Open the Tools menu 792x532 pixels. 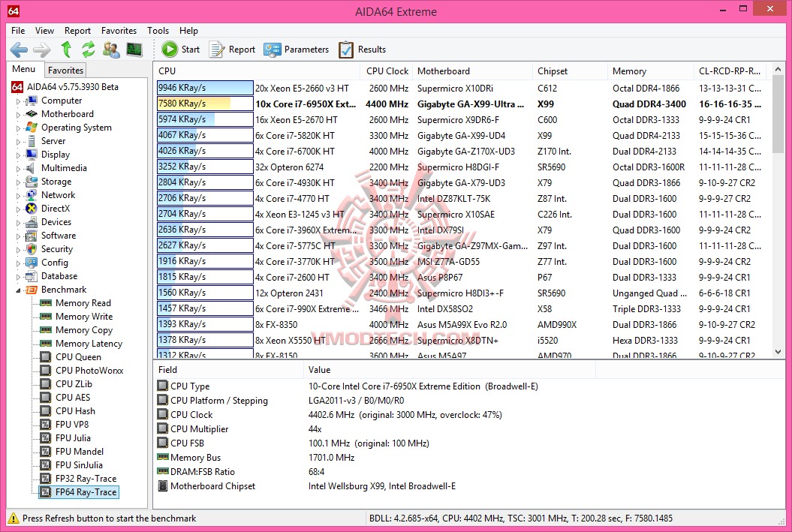[x=158, y=31]
